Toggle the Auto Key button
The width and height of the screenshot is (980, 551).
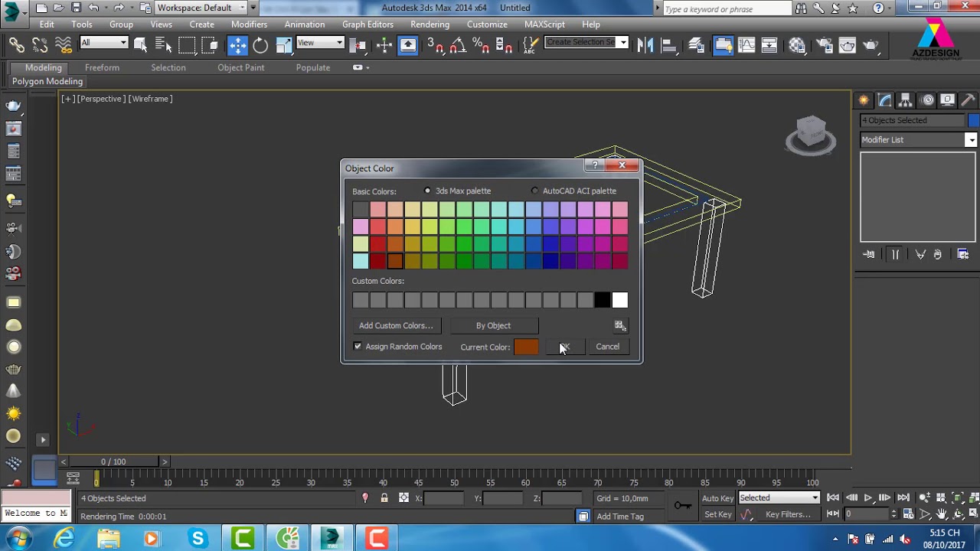pos(717,498)
